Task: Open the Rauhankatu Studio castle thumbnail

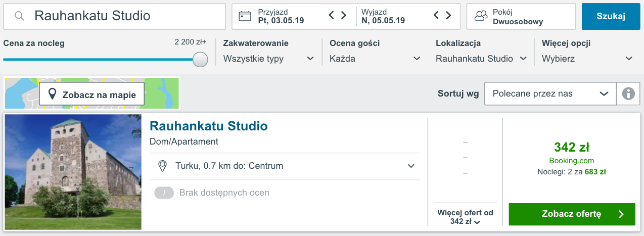Action: click(73, 172)
